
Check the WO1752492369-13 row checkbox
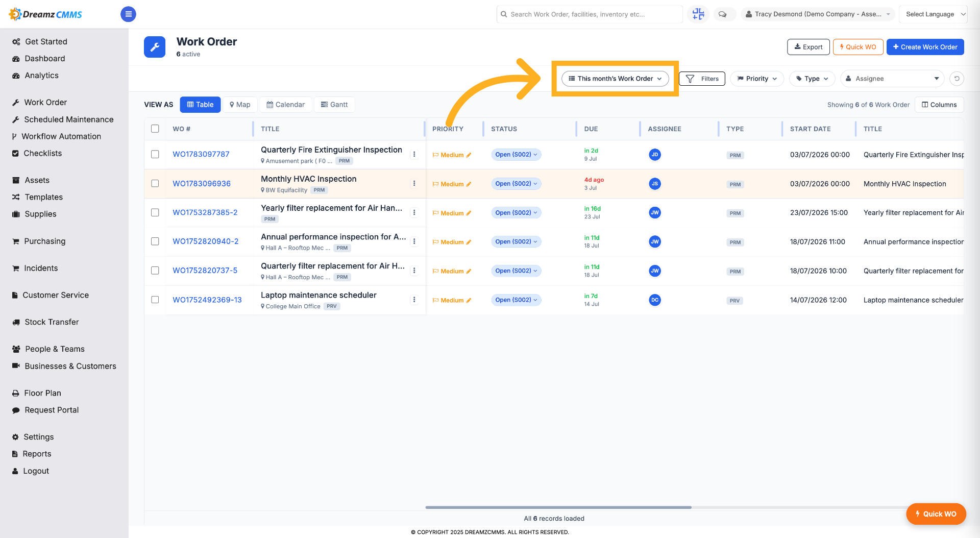pos(155,300)
